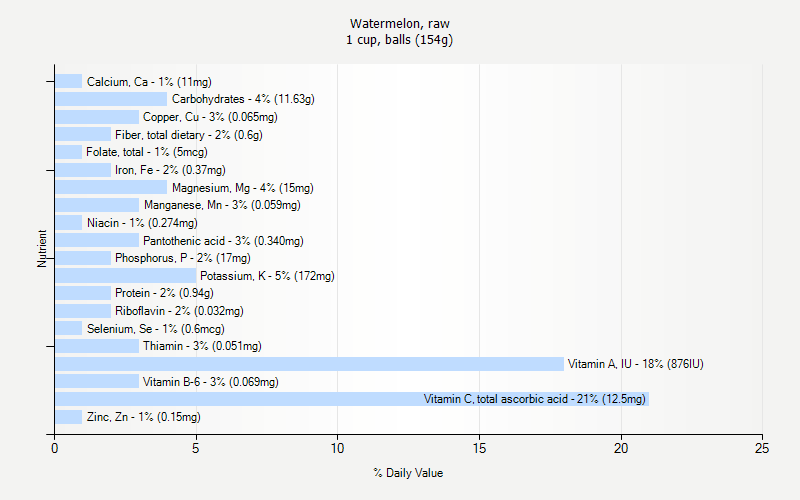Click the Potassium, K - 5% (172mg) label
The height and width of the screenshot is (500, 800).
(x=267, y=276)
